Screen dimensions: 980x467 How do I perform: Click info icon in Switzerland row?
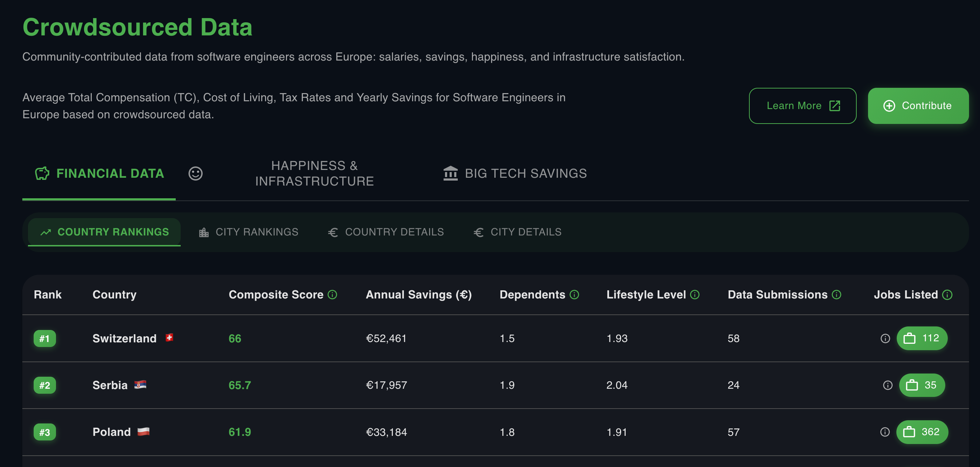pyautogui.click(x=885, y=338)
